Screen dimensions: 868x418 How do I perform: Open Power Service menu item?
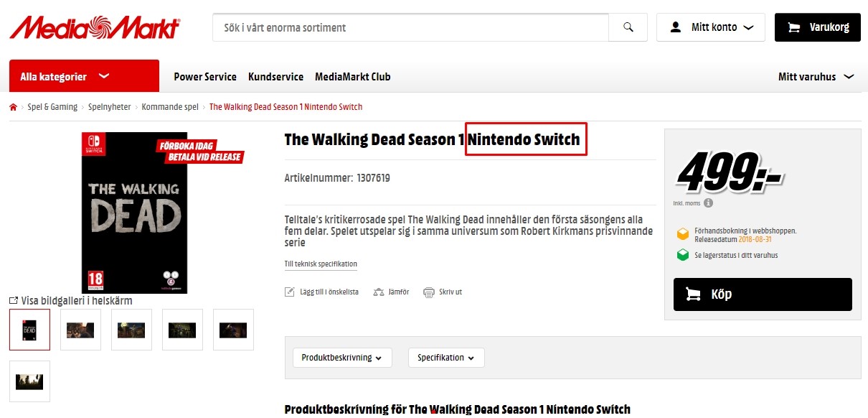pos(205,77)
